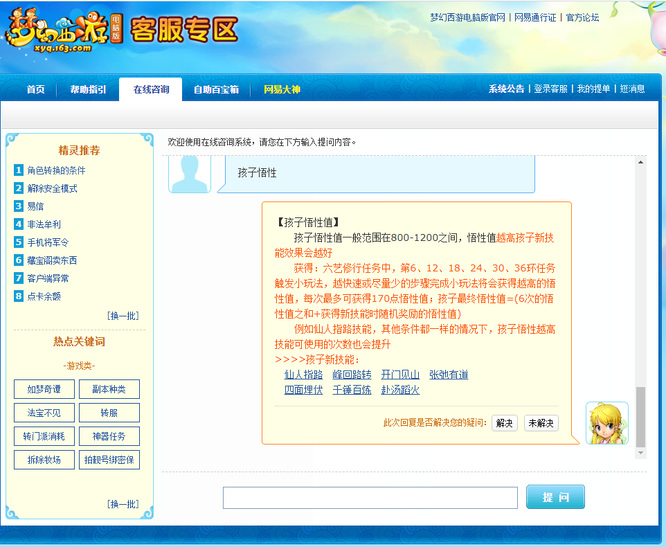
Task: Click number 1 badge for 角色转换的条件
Action: click(x=18, y=170)
